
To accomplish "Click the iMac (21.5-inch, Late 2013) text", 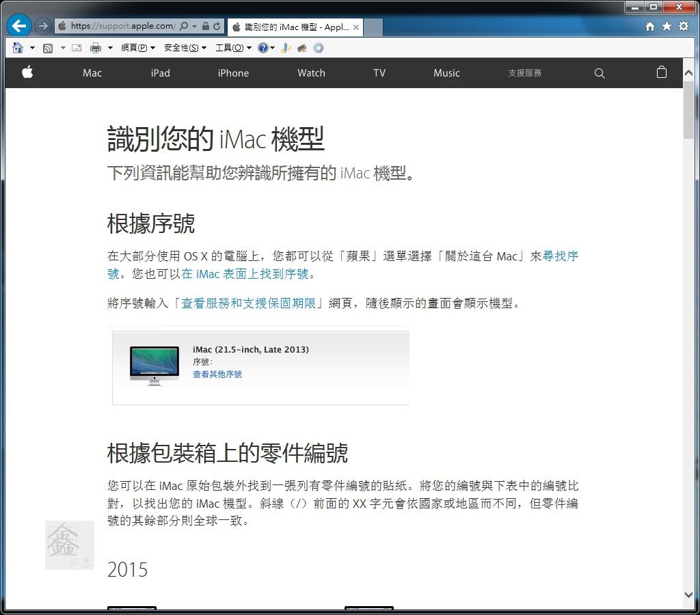I will (x=251, y=349).
